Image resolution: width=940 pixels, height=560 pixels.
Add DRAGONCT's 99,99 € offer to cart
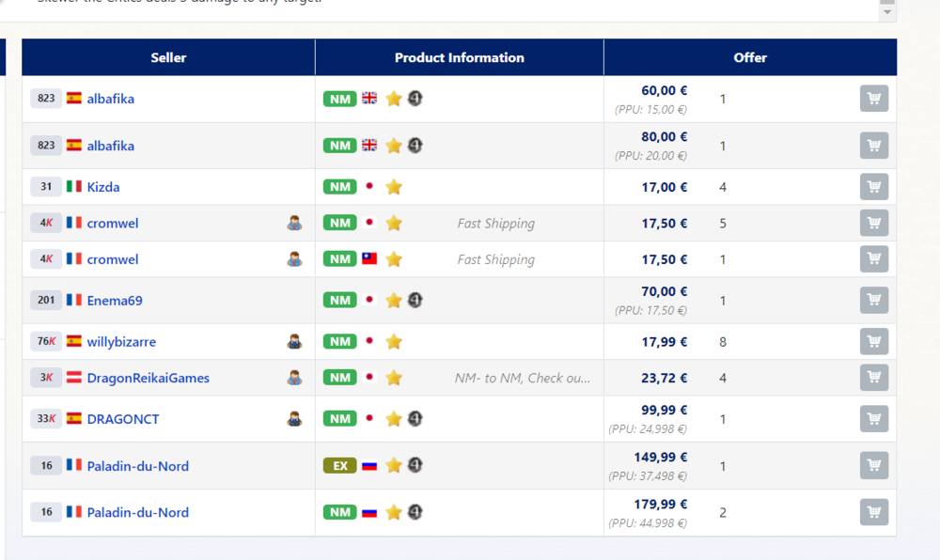coord(873,419)
